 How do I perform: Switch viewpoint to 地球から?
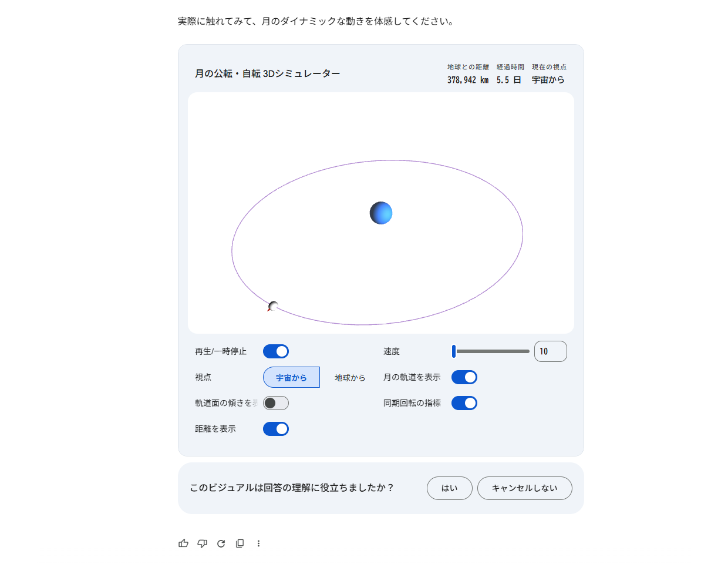pyautogui.click(x=349, y=377)
